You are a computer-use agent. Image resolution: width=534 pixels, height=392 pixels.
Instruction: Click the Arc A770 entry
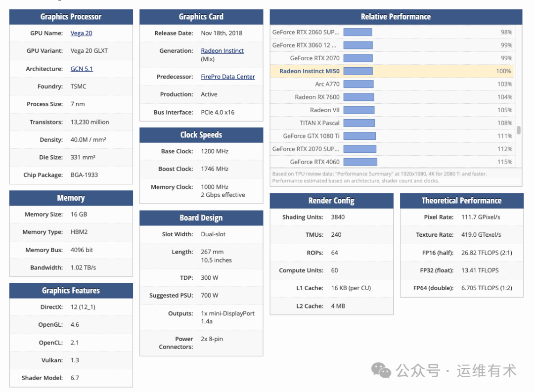392,84
